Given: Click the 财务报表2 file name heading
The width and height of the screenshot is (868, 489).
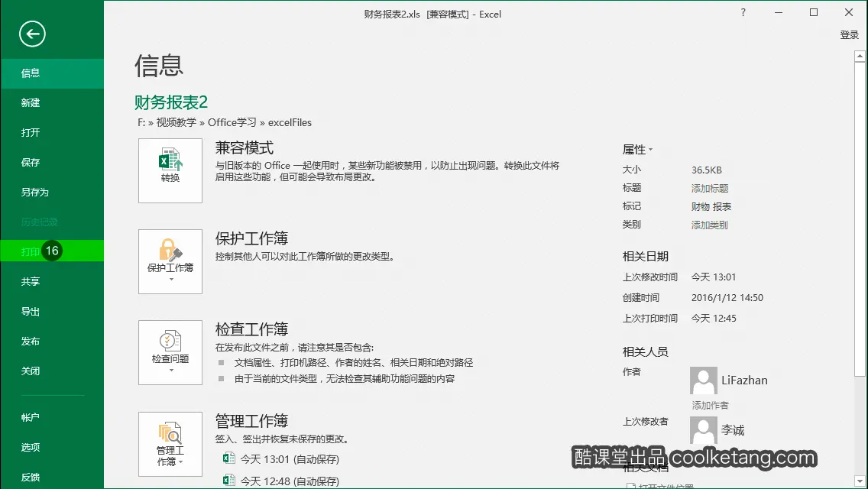Looking at the screenshot, I should (171, 102).
